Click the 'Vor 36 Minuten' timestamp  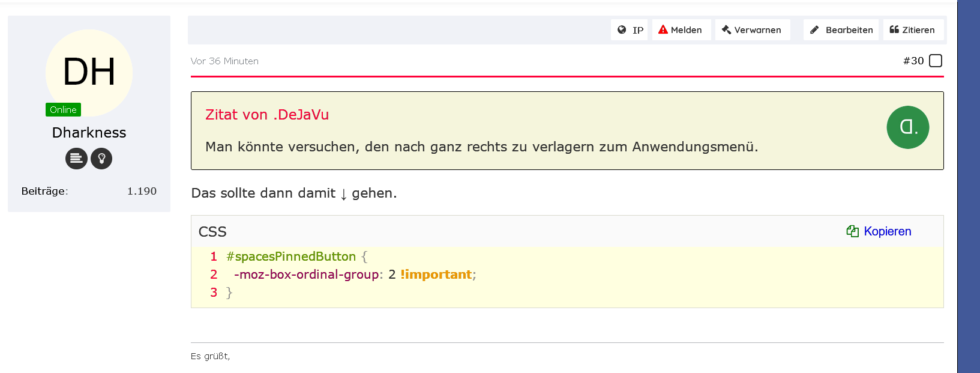[x=224, y=61]
